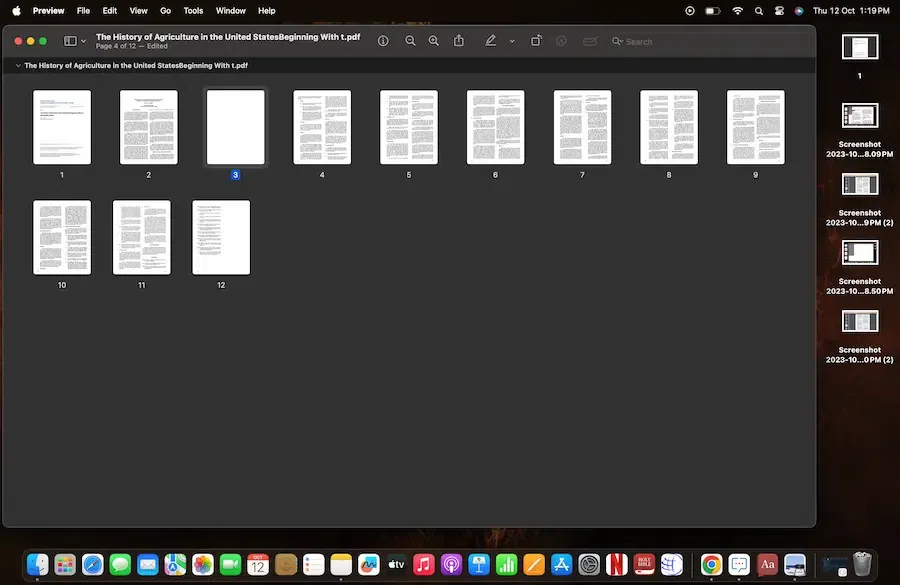Open Netflix from the Dock
Viewport: 900px width, 585px height.
pos(617,564)
